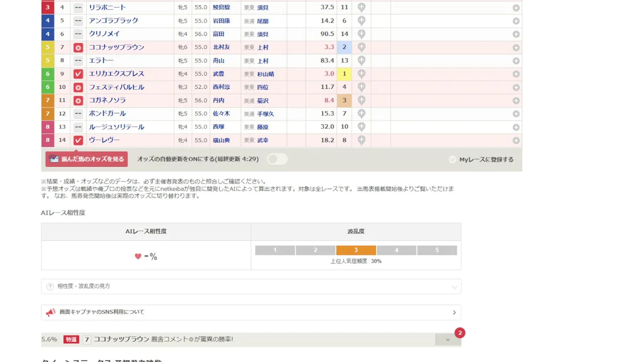Click the odds value 8.4 for コガネノソラ
This screenshot has height=362, width=644.
(x=329, y=101)
